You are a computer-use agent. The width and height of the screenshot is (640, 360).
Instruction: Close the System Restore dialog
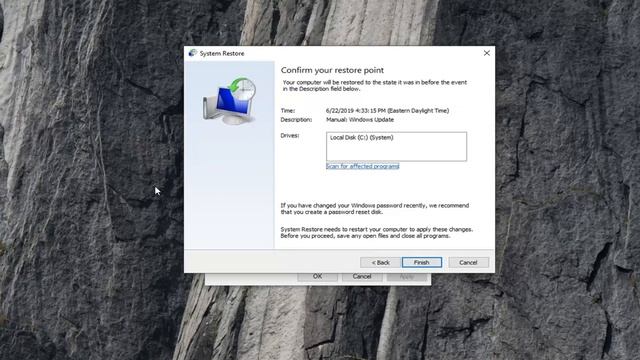point(487,53)
